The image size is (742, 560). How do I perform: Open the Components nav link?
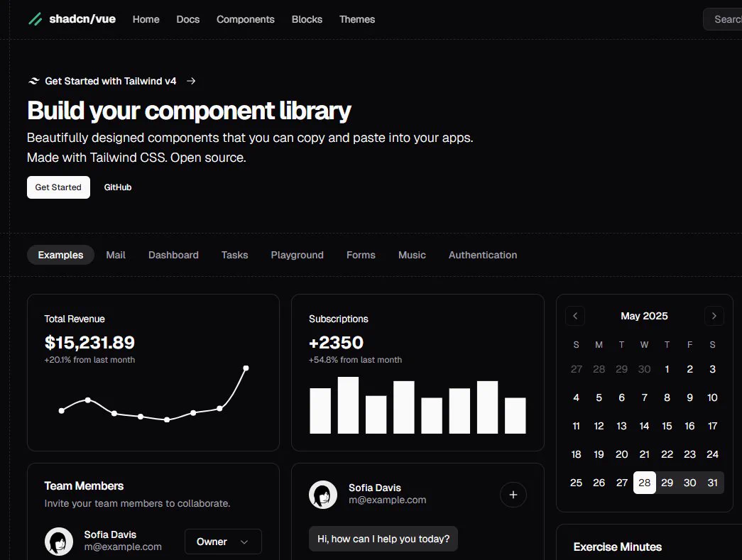[x=246, y=19]
